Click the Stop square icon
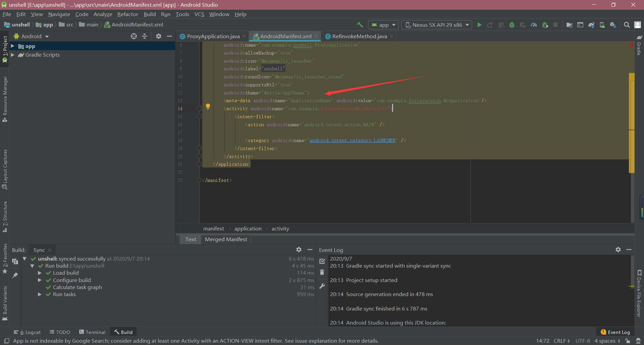Screen dimensions: 644x345 [555, 25]
